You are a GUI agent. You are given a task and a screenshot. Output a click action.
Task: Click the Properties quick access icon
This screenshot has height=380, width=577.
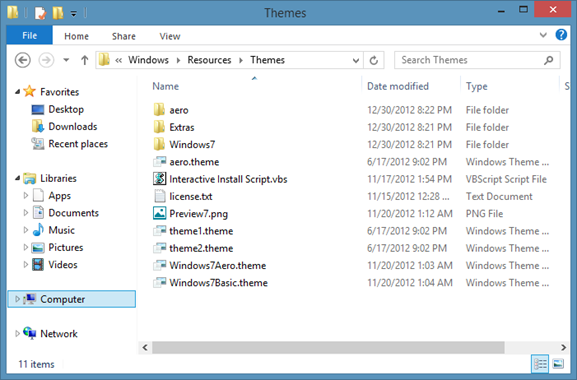(40, 13)
